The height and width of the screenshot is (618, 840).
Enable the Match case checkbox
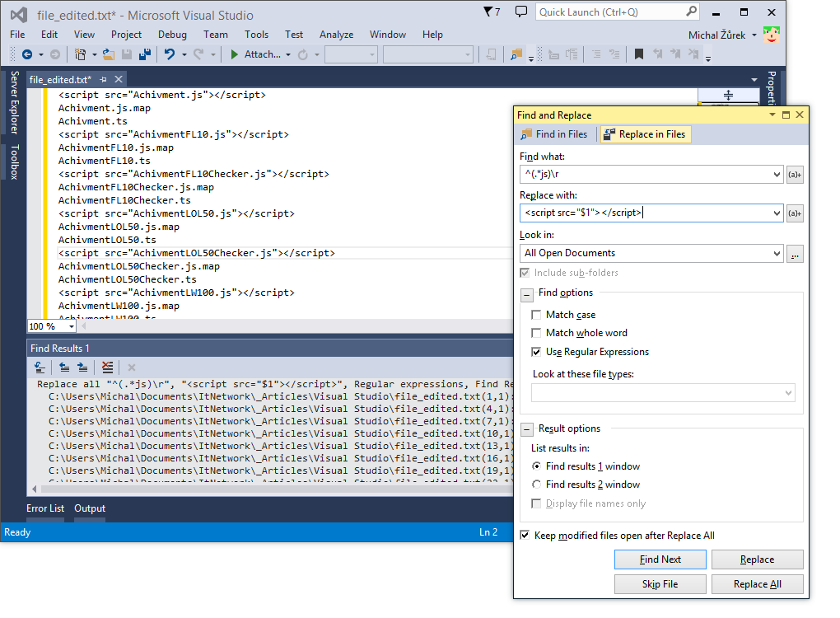pos(537,314)
